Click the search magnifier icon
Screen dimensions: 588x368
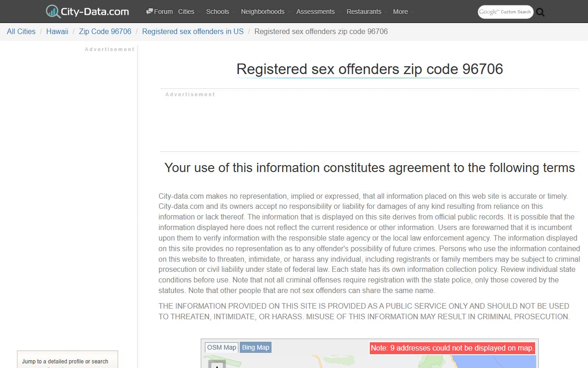click(x=540, y=12)
